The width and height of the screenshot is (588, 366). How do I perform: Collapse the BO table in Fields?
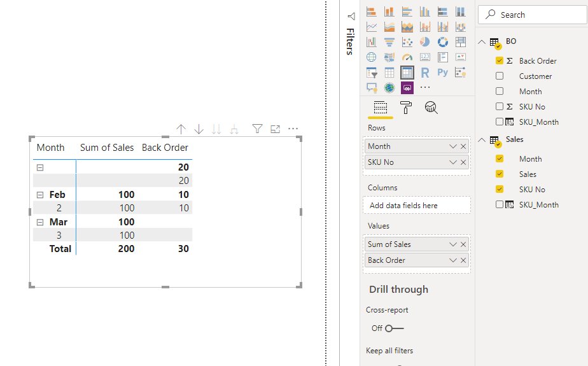(x=482, y=42)
